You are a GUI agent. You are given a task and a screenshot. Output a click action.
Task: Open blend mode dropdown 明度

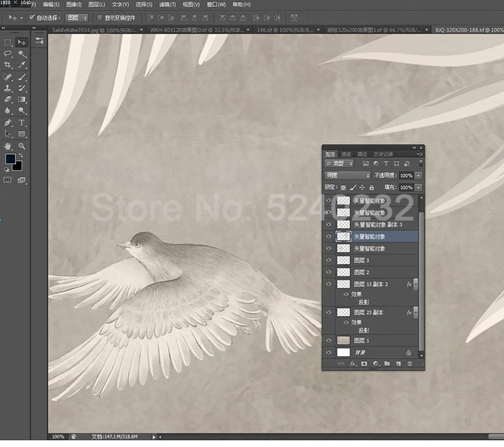tap(347, 175)
